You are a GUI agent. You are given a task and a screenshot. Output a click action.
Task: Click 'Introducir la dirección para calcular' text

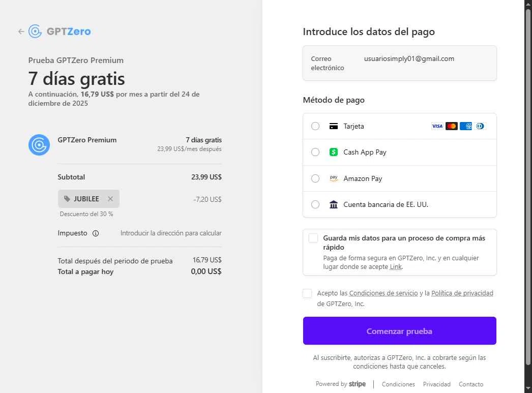[x=171, y=233]
